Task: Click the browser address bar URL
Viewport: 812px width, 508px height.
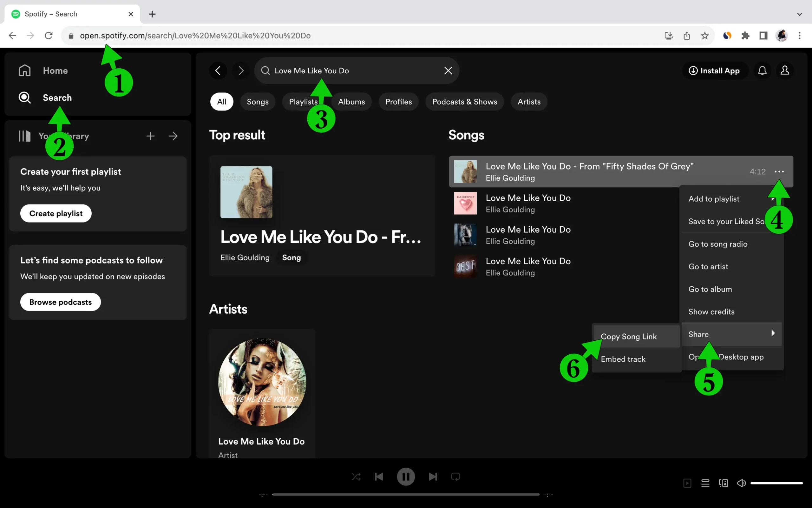Action: tap(195, 36)
